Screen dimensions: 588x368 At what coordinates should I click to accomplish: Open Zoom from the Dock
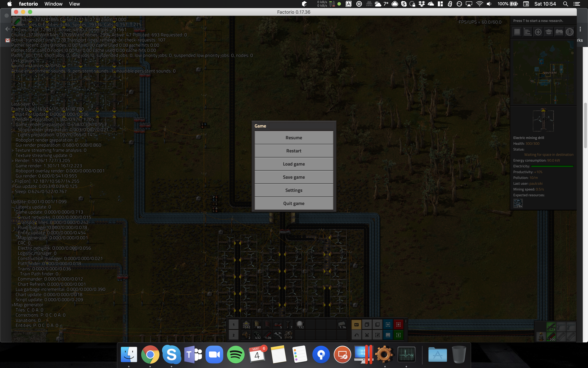pyautogui.click(x=214, y=354)
